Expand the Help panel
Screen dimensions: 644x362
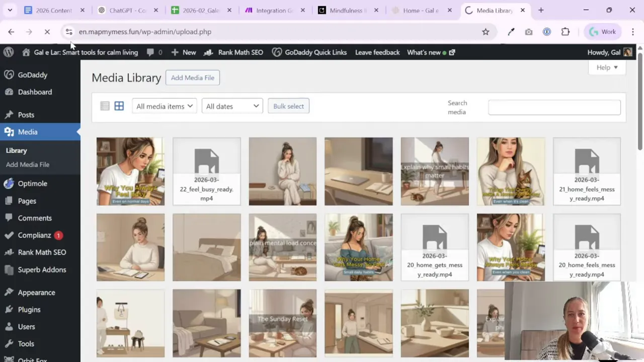click(x=607, y=67)
